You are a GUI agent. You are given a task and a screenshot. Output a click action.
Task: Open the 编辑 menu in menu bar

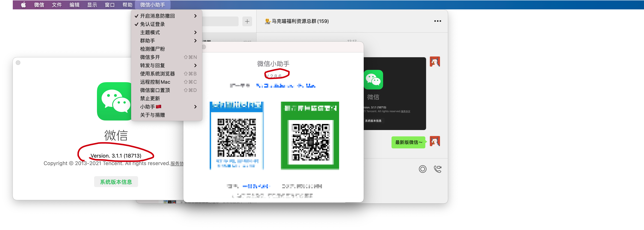74,5
